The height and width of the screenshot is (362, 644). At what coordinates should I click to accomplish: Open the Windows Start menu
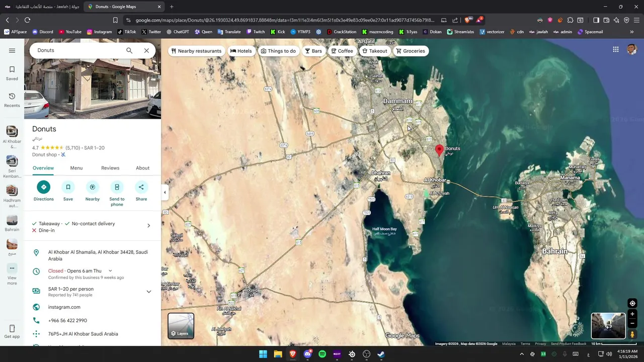263,354
